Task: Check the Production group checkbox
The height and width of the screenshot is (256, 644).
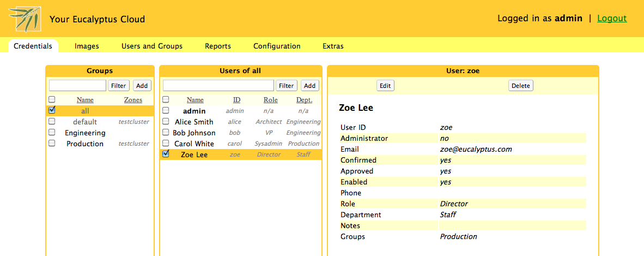Action: pos(52,143)
